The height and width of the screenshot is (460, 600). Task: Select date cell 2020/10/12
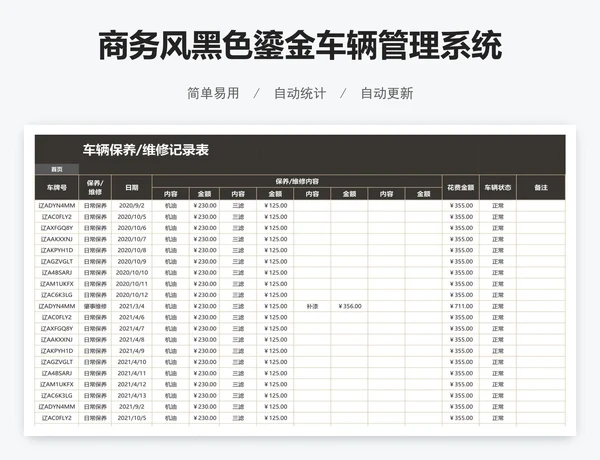(132, 295)
